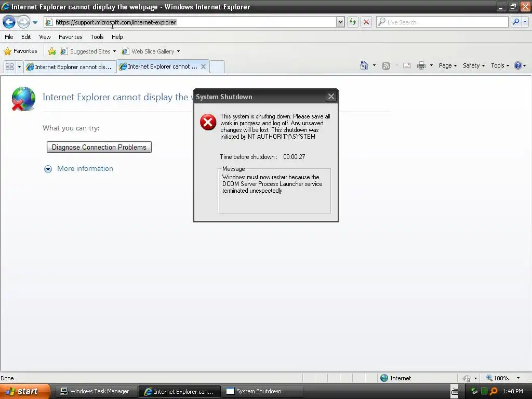Switch to the first Internet Explorer tab
The image size is (532, 399).
[70, 67]
